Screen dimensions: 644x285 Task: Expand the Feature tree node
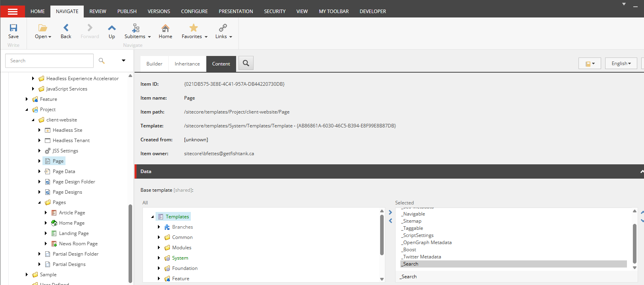pos(27,99)
